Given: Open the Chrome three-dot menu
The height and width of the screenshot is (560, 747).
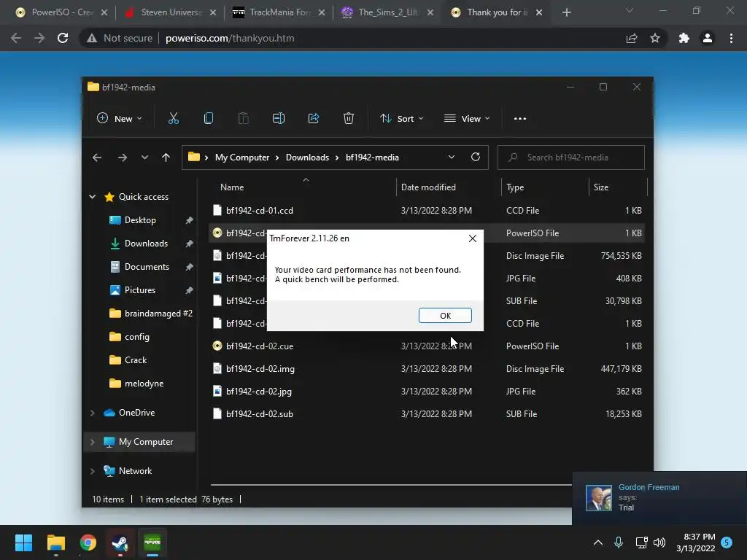Looking at the screenshot, I should pos(731,38).
